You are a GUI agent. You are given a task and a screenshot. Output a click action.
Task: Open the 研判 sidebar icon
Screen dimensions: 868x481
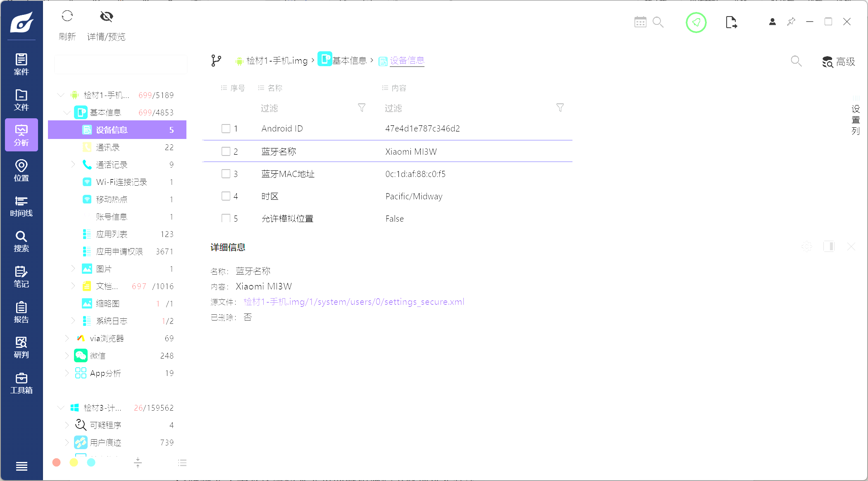pos(21,347)
